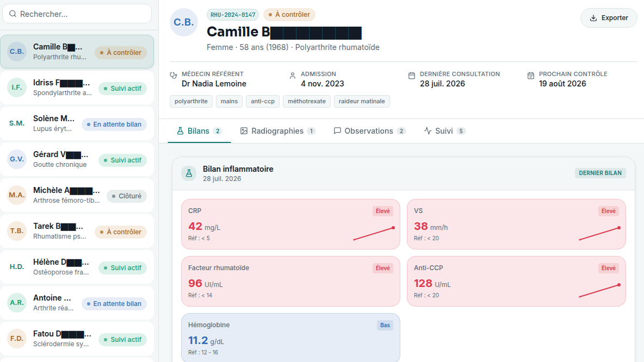
Task: Open Fatou D Sclérodermie record
Action: point(77,339)
